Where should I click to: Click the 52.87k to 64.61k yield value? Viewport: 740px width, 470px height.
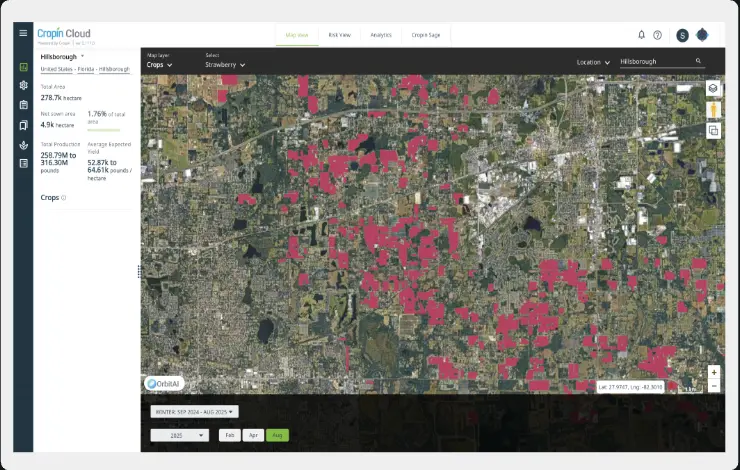pyautogui.click(x=102, y=166)
